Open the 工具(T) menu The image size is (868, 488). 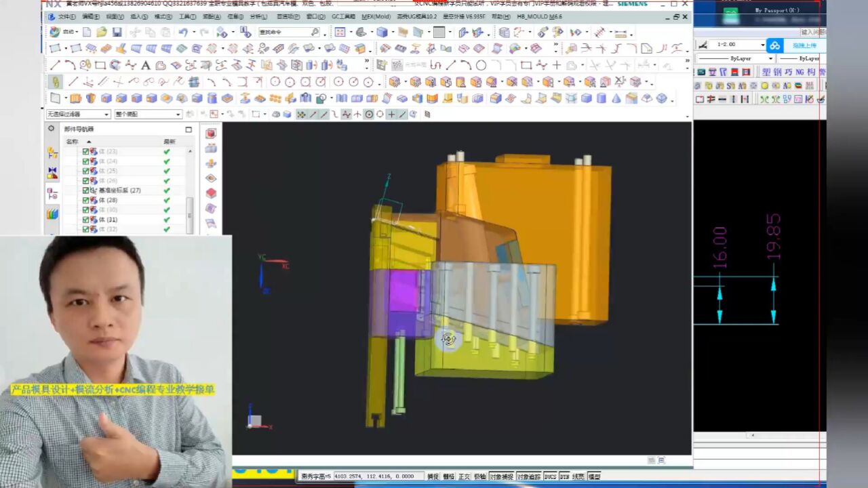point(188,16)
